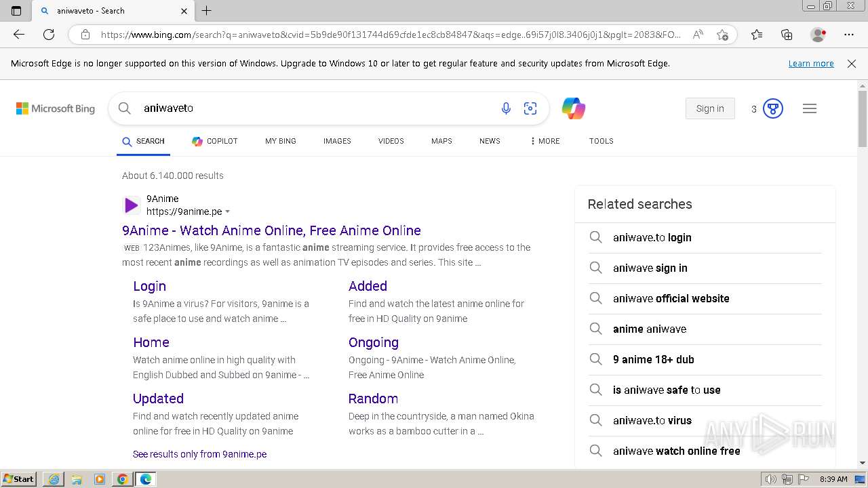Reload the page with refresh icon
The width and height of the screenshot is (868, 488).
click(x=49, y=35)
